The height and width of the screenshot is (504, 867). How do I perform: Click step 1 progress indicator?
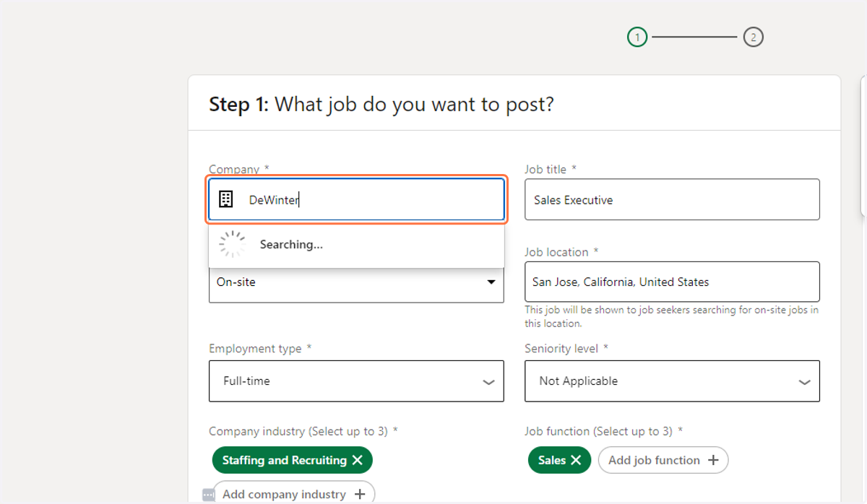[x=637, y=37]
